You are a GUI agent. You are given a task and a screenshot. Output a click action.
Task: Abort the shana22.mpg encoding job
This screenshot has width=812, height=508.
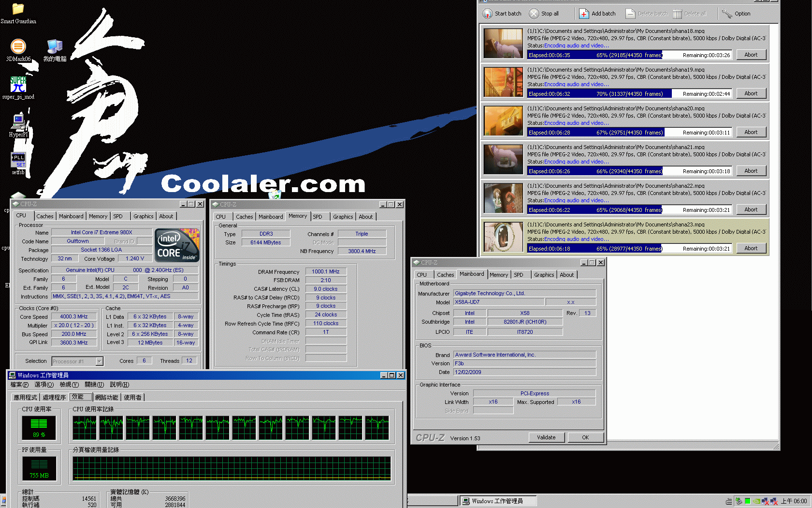pyautogui.click(x=751, y=209)
